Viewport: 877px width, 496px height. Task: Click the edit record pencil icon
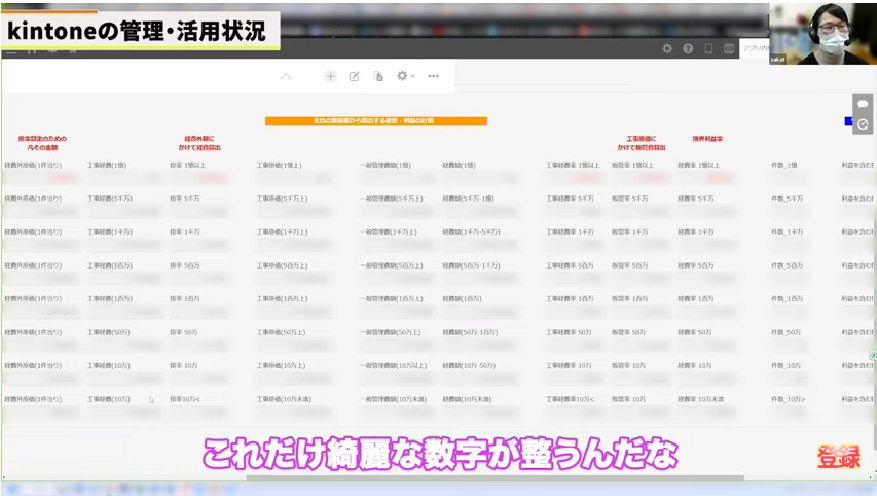(x=354, y=76)
